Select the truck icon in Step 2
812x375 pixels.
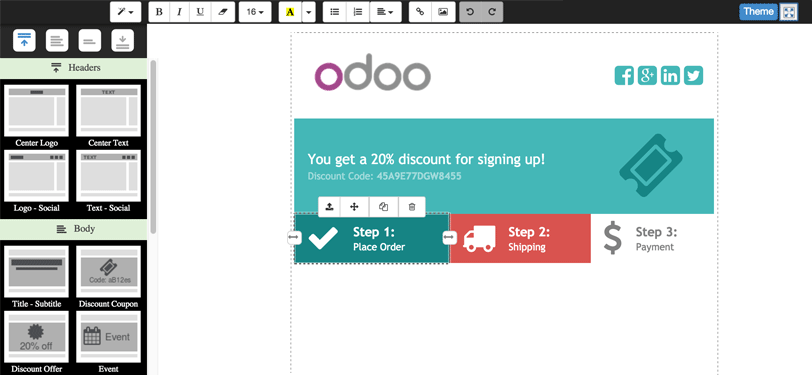point(479,238)
